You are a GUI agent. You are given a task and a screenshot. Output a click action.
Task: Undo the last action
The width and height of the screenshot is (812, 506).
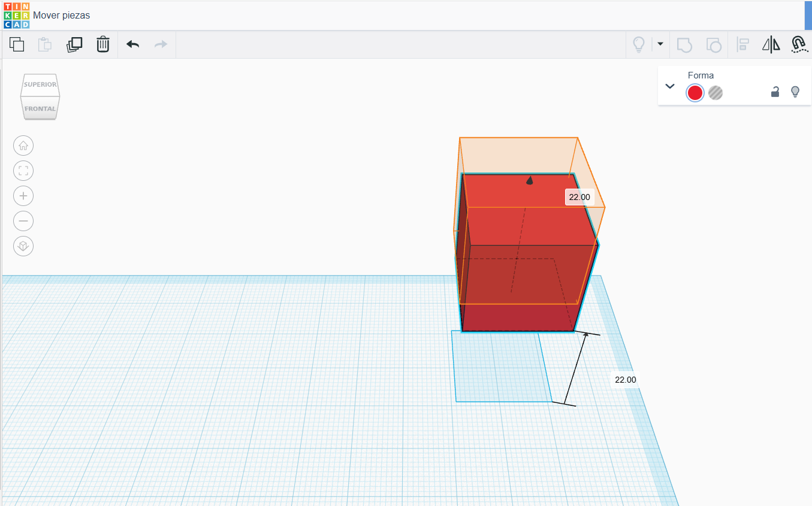tap(132, 44)
